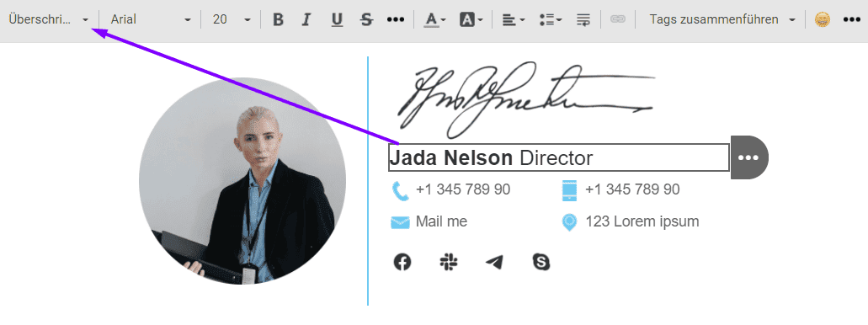Click the Slack social icon
Image resolution: width=868 pixels, height=325 pixels.
(x=449, y=262)
